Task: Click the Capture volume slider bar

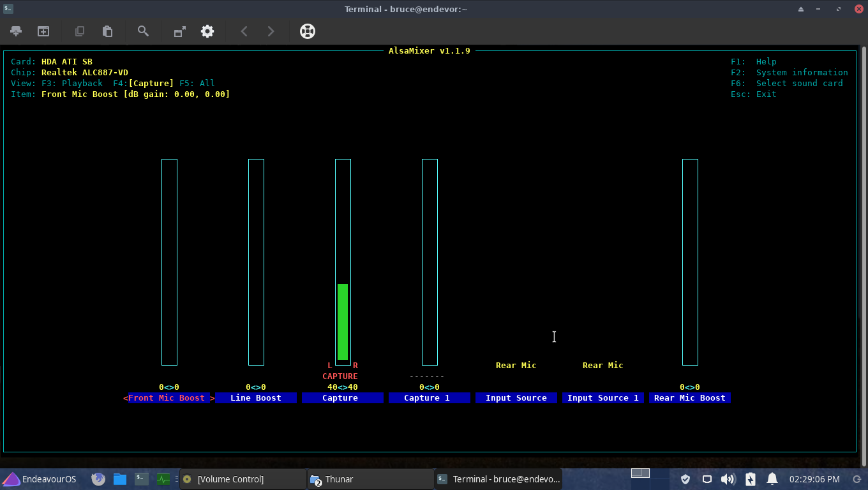Action: point(343,262)
